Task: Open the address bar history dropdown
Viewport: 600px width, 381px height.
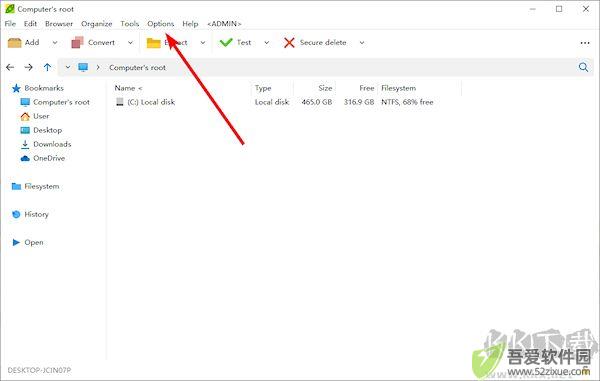Action: pos(68,67)
